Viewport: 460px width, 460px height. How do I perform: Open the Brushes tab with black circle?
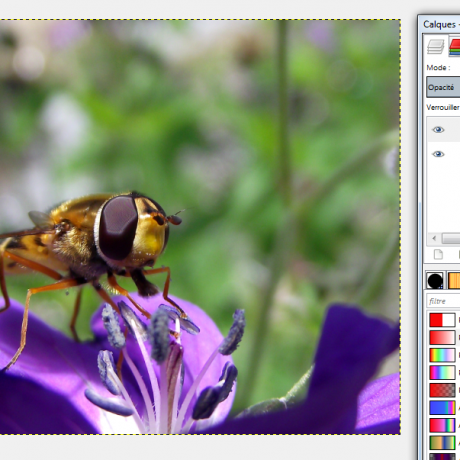[x=435, y=280]
